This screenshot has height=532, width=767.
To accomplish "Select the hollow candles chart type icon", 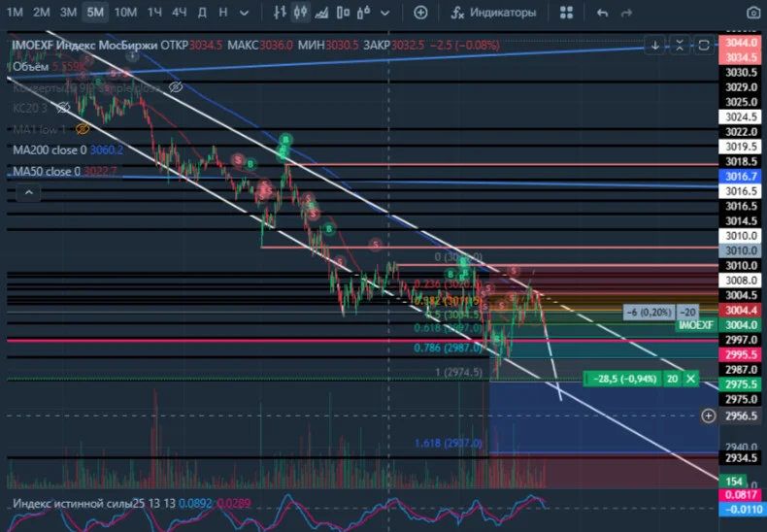I will point(343,13).
